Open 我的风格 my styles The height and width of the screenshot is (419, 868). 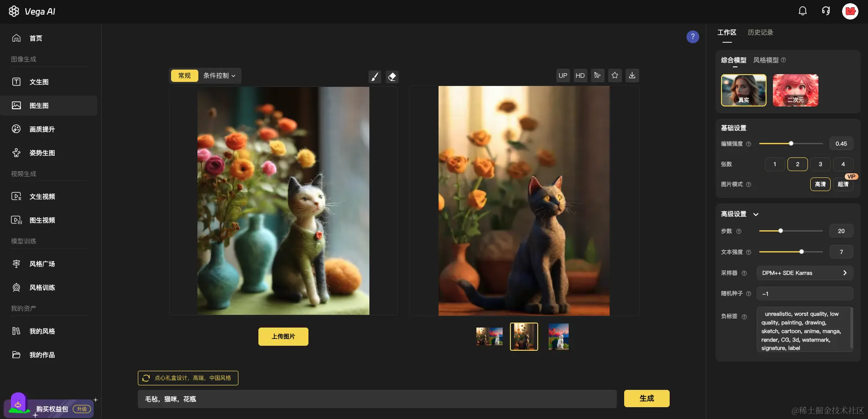click(49, 331)
